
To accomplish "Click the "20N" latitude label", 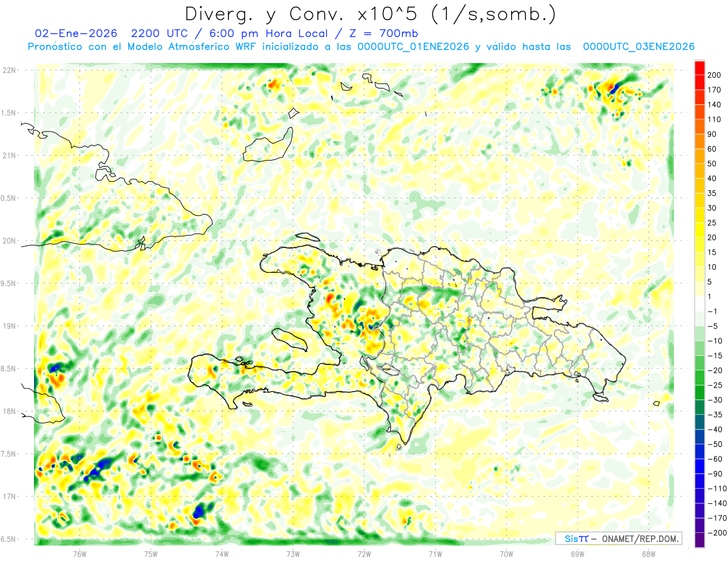I will click(8, 241).
